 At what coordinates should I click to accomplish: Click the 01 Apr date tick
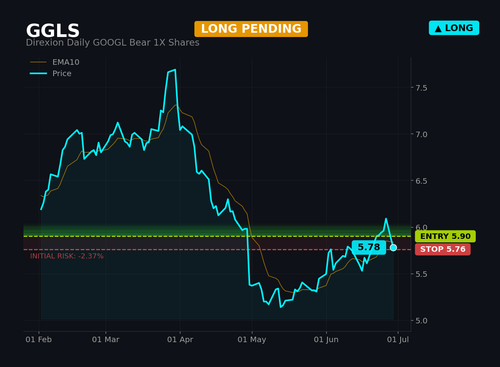pos(180,339)
